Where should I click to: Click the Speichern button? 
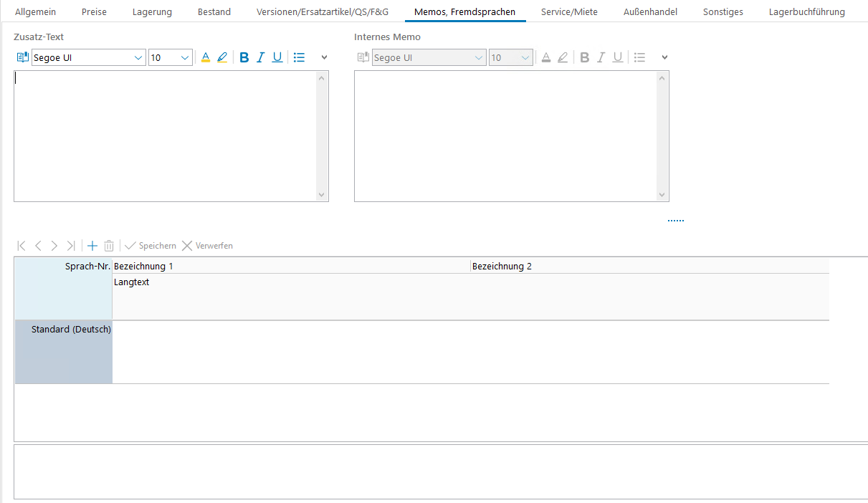pos(151,246)
